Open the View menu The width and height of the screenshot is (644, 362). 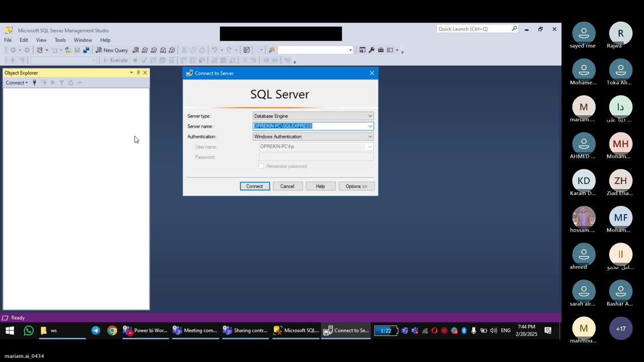tap(41, 40)
